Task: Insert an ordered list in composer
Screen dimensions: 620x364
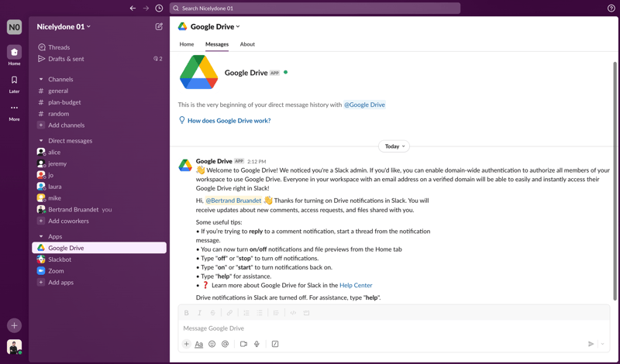Action: pos(246,313)
